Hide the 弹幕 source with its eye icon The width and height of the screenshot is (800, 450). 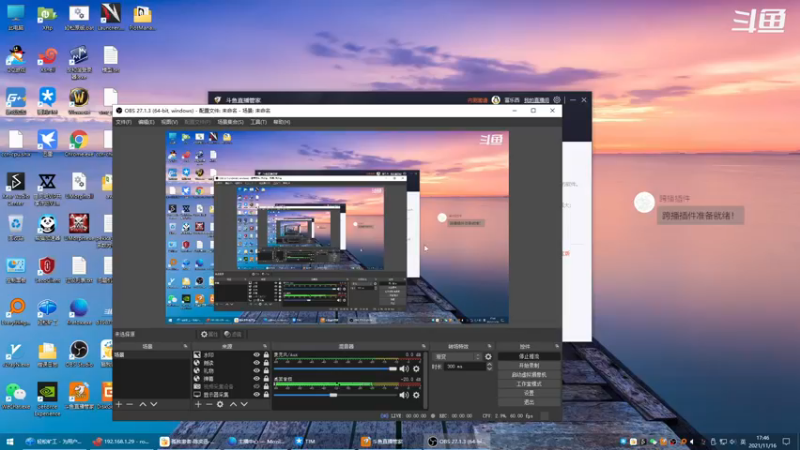pyautogui.click(x=257, y=379)
